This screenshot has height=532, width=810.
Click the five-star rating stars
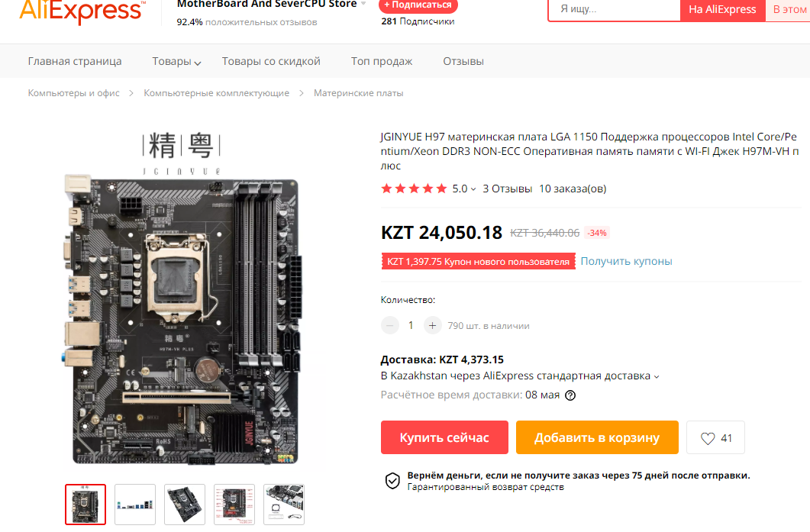(x=414, y=189)
